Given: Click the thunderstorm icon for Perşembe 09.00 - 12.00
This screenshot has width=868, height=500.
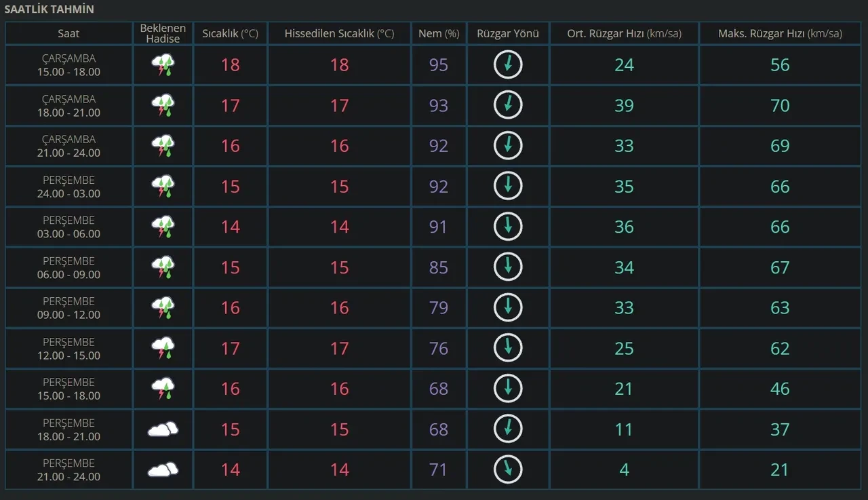Looking at the screenshot, I should [163, 308].
